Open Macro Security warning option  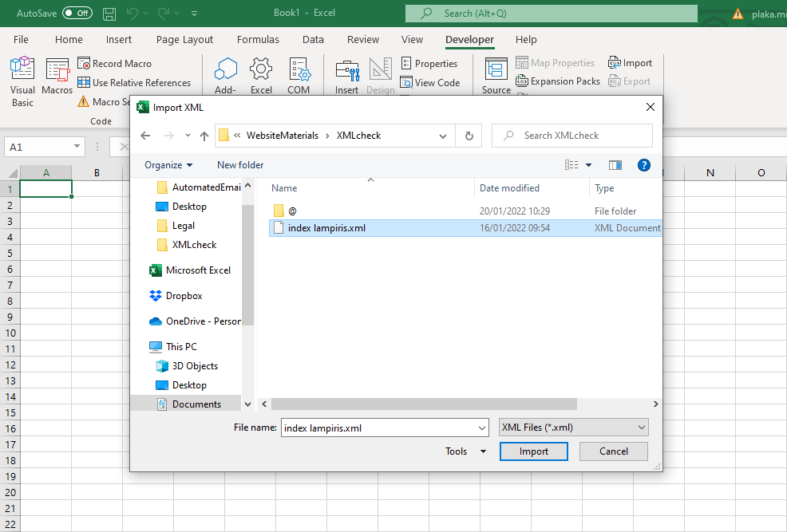point(104,102)
